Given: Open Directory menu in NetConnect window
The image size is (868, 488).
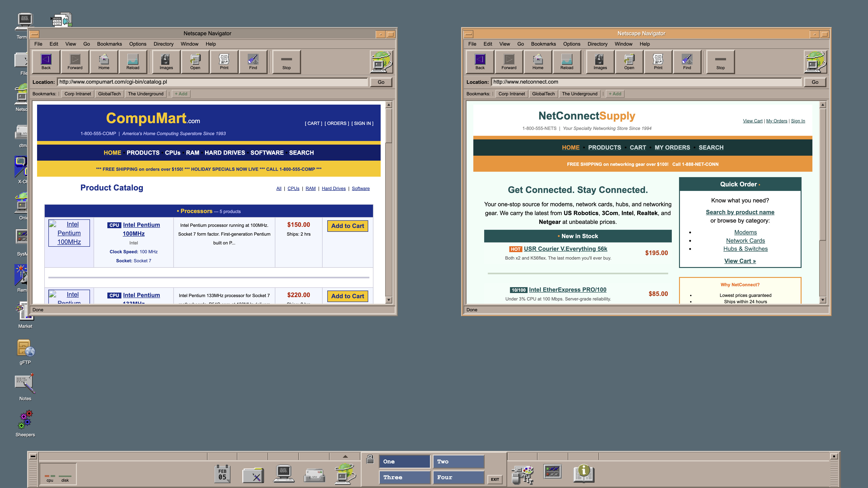Looking at the screenshot, I should 597,44.
